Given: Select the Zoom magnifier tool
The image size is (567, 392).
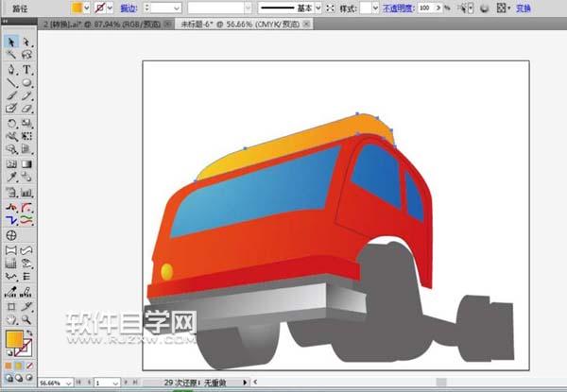Looking at the screenshot, I should coord(26,319).
